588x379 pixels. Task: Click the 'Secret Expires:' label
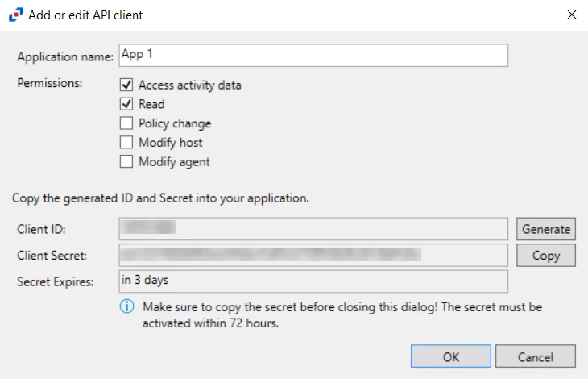pos(55,281)
